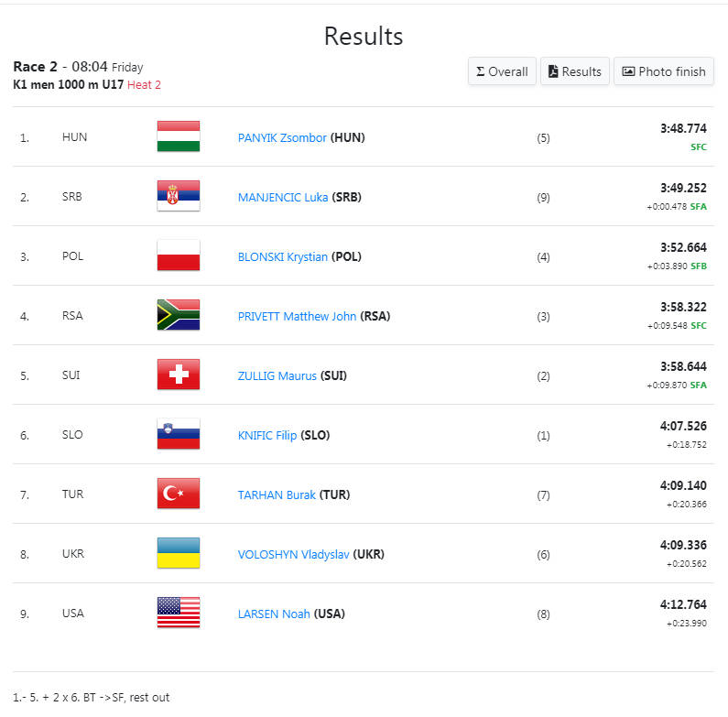Open VOLOSHYN Vladyslav athlete link
The width and height of the screenshot is (728, 717).
coord(293,554)
